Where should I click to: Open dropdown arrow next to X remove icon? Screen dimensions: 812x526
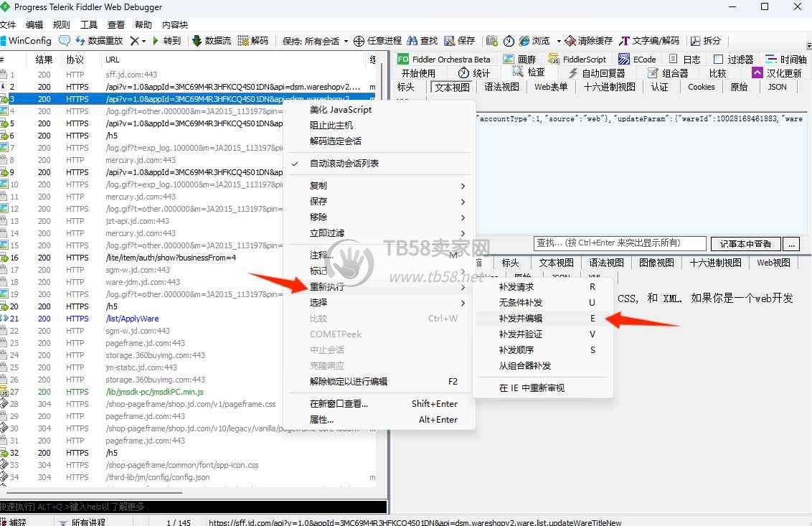144,40
